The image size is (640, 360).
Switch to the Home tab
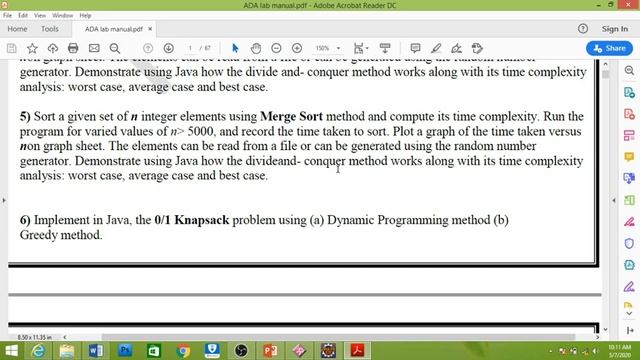17,29
